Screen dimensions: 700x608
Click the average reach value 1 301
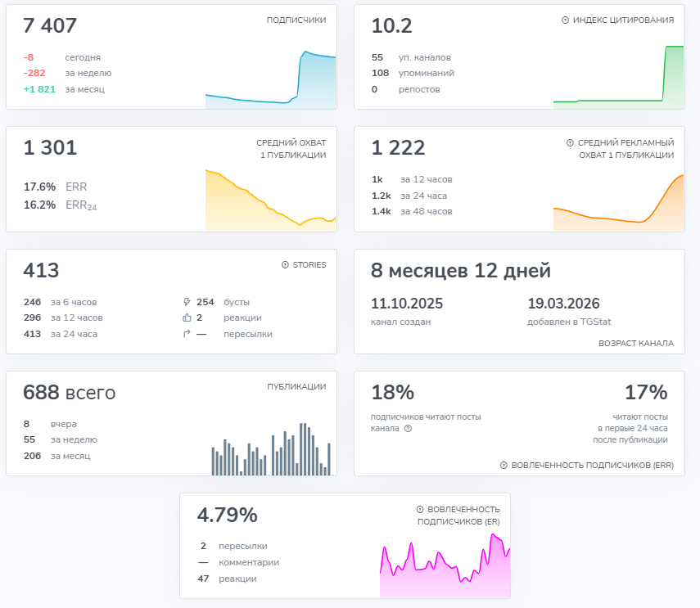[x=50, y=147]
